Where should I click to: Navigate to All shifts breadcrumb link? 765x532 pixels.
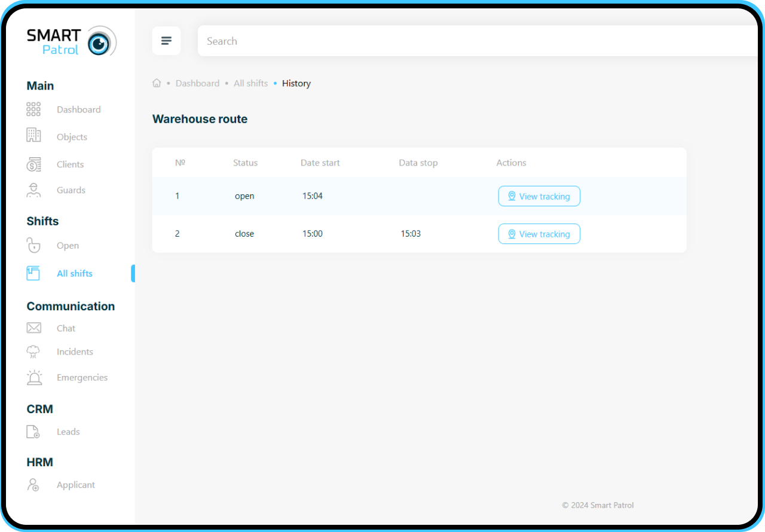250,83
